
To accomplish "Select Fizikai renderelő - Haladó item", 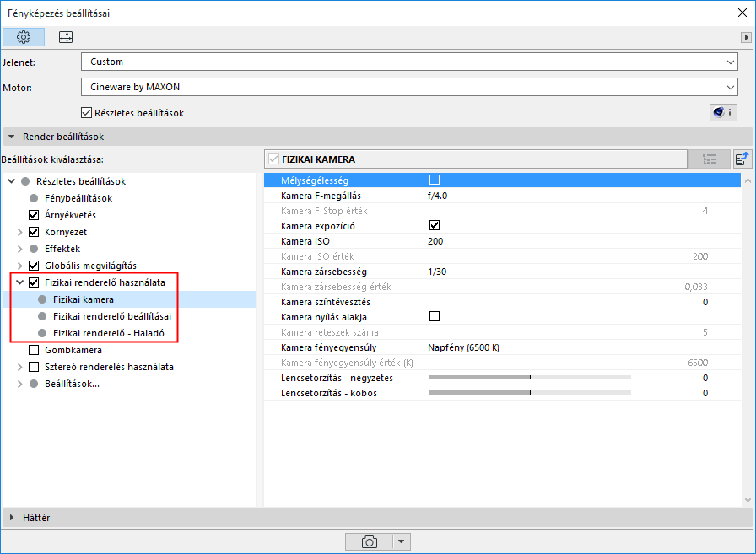I will (x=109, y=333).
